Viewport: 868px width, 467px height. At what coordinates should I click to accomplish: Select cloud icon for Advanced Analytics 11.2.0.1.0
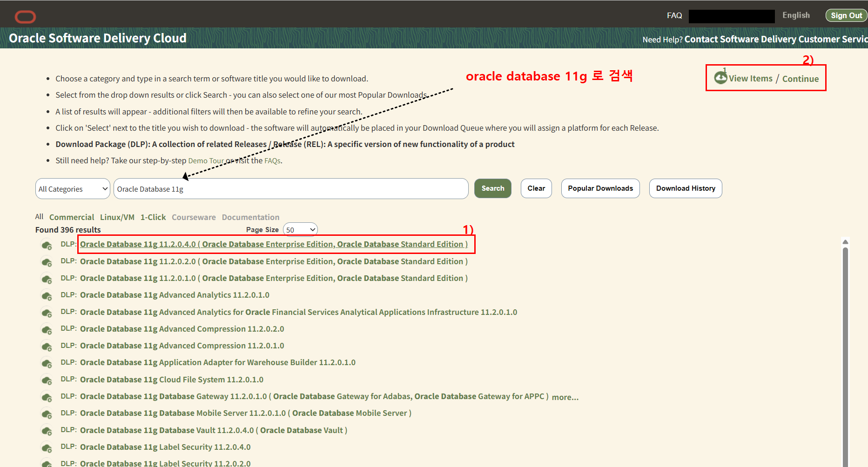tap(47, 295)
